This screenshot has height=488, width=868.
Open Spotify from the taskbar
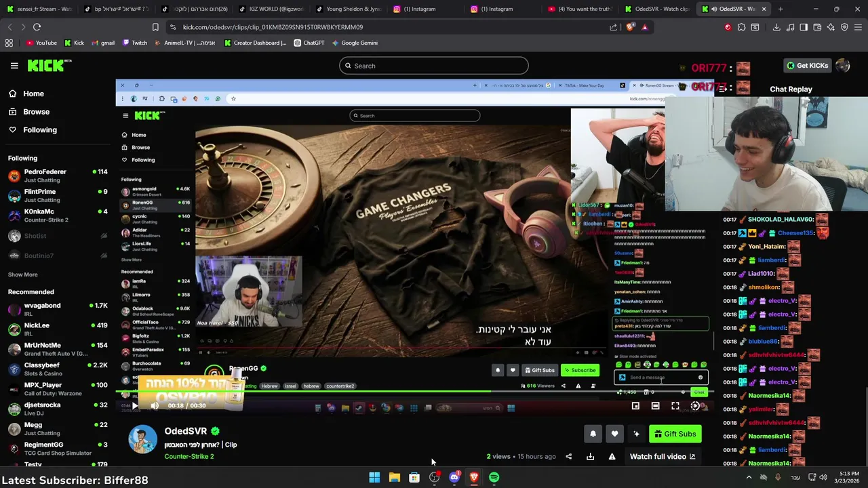(494, 478)
